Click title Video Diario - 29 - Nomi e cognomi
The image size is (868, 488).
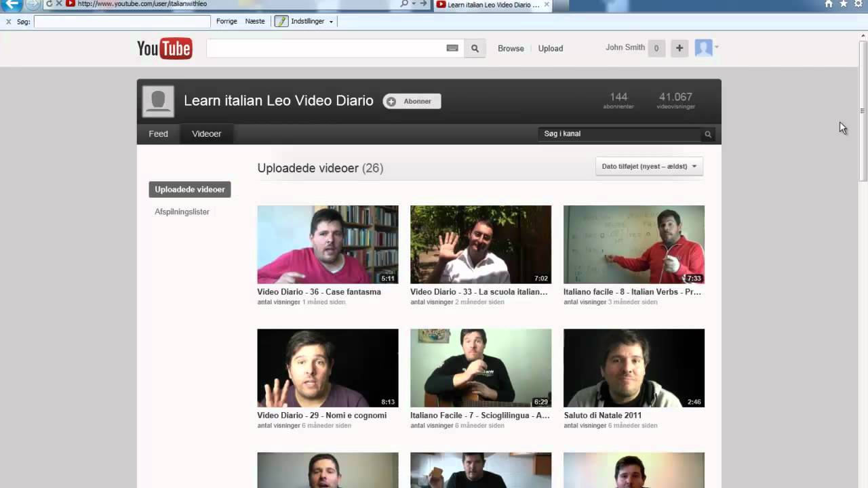[321, 415]
